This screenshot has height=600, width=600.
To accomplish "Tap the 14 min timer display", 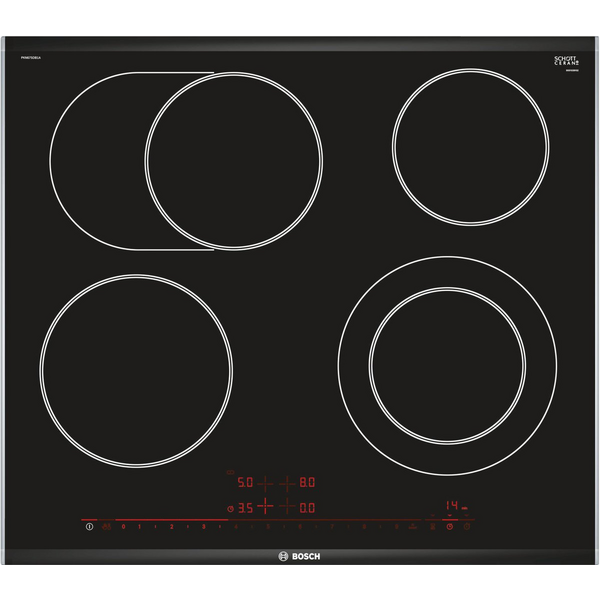I will 452,506.
